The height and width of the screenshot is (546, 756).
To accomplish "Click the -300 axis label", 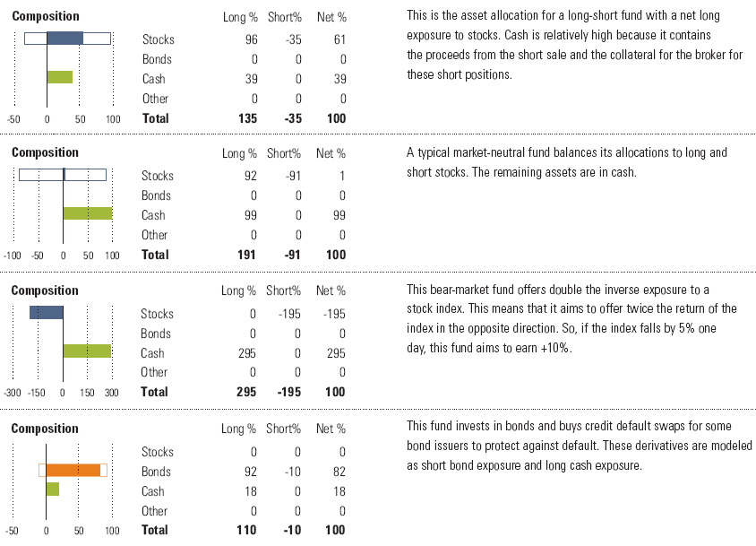I will (x=13, y=393).
